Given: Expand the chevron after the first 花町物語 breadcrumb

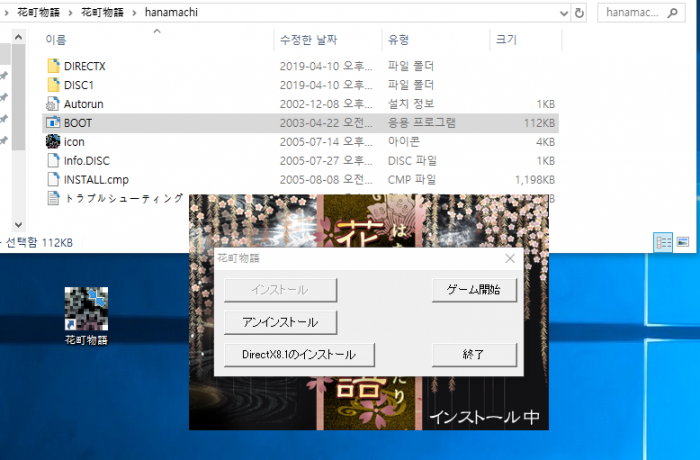Looking at the screenshot, I should click(x=70, y=13).
